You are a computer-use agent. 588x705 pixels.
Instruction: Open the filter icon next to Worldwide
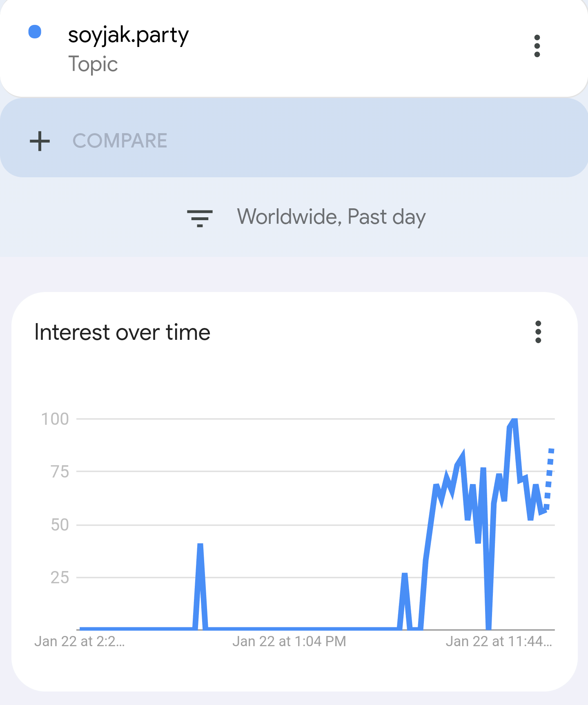click(200, 218)
